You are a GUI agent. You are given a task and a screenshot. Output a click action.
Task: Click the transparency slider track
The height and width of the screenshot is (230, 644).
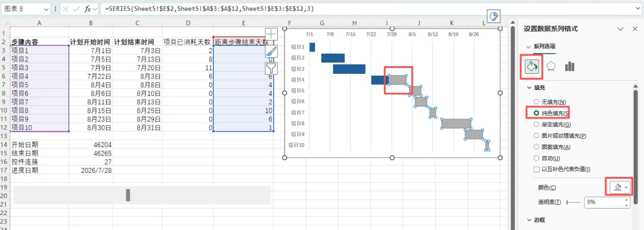pyautogui.click(x=574, y=202)
